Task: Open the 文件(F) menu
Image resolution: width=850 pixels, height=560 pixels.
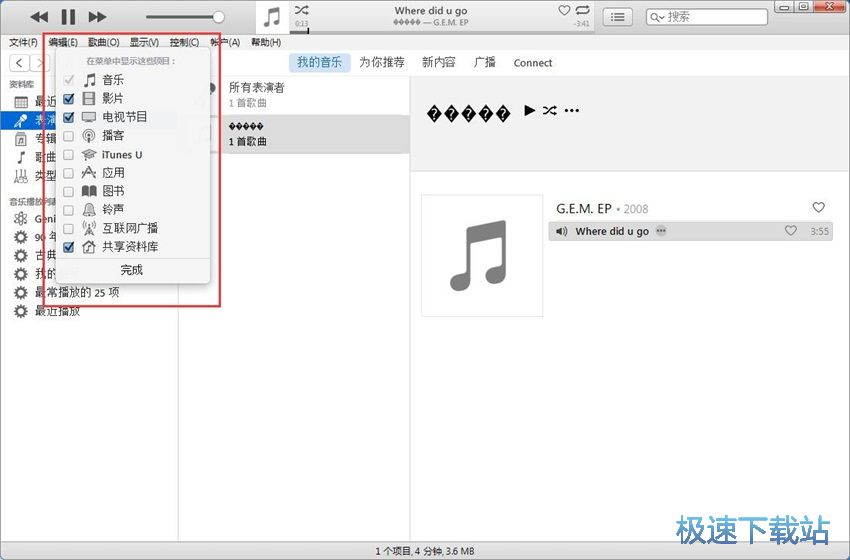Action: [23, 42]
